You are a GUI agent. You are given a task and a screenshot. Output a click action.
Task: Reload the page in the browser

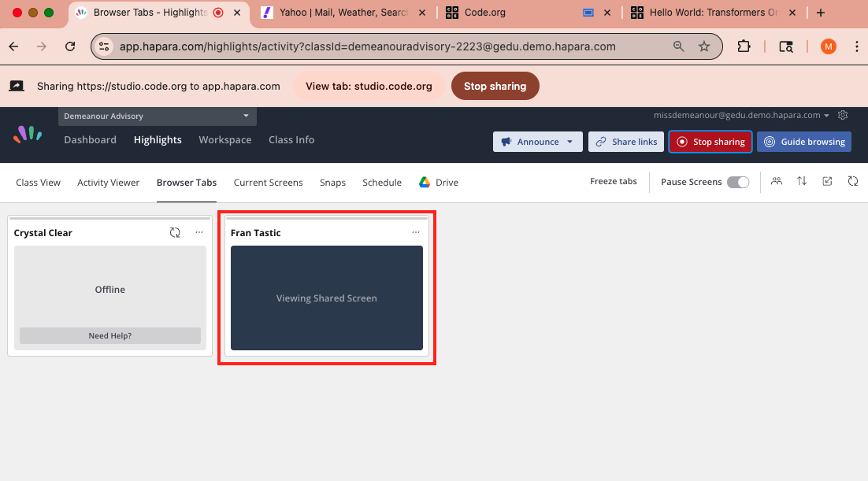tap(70, 46)
